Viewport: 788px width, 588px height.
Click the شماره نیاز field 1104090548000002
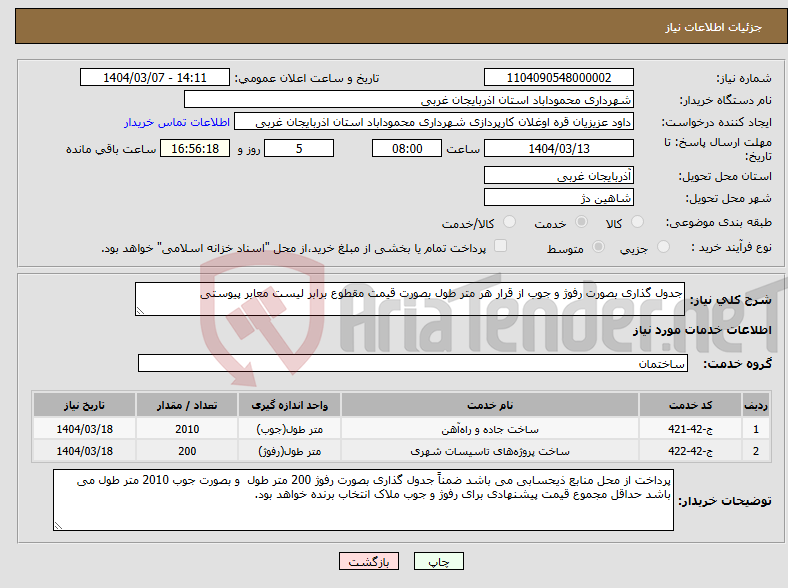click(559, 77)
